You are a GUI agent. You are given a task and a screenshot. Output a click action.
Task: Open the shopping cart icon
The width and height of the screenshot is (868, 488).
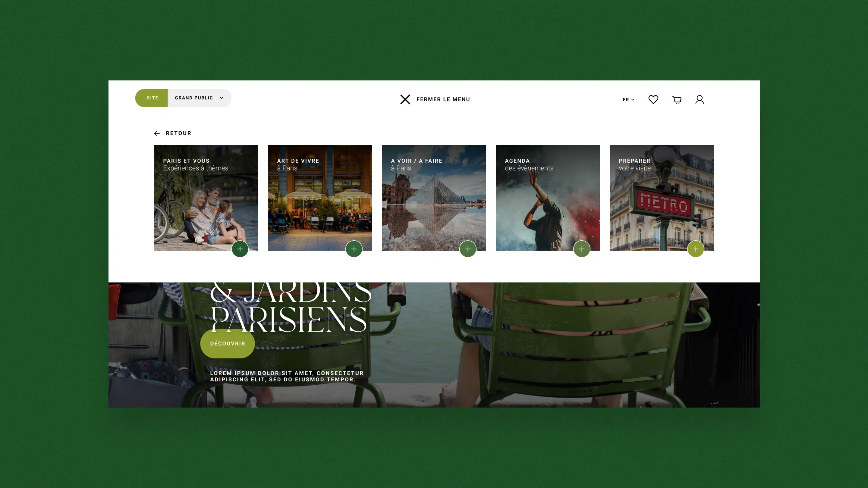point(677,99)
